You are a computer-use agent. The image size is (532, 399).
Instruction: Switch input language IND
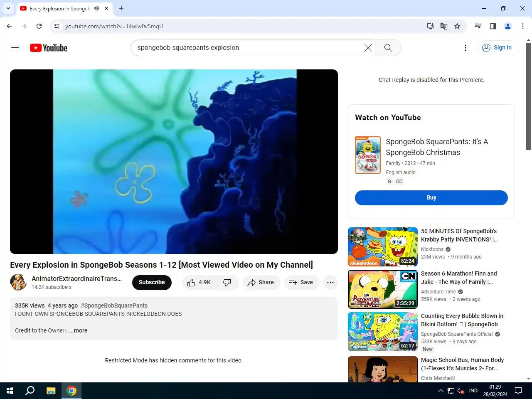(x=473, y=391)
